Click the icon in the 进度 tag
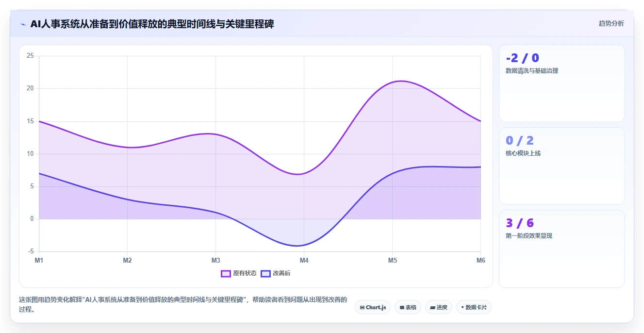The width and height of the screenshot is (644, 333). coord(432,307)
